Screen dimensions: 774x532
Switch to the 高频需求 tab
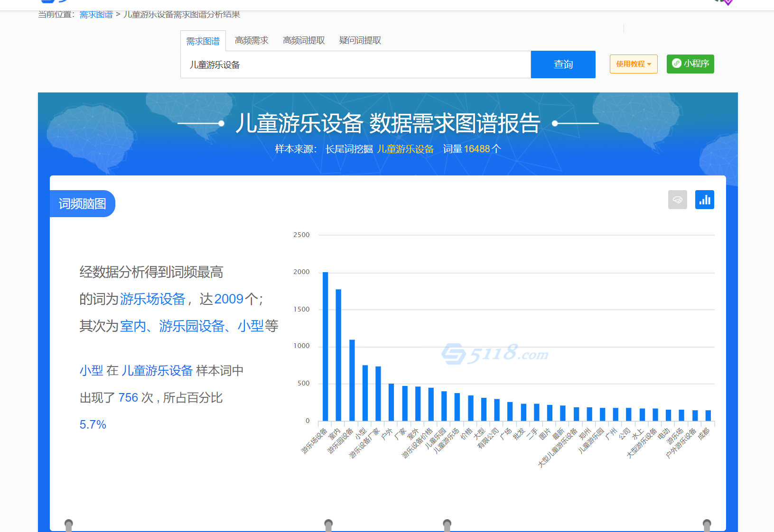click(x=252, y=40)
